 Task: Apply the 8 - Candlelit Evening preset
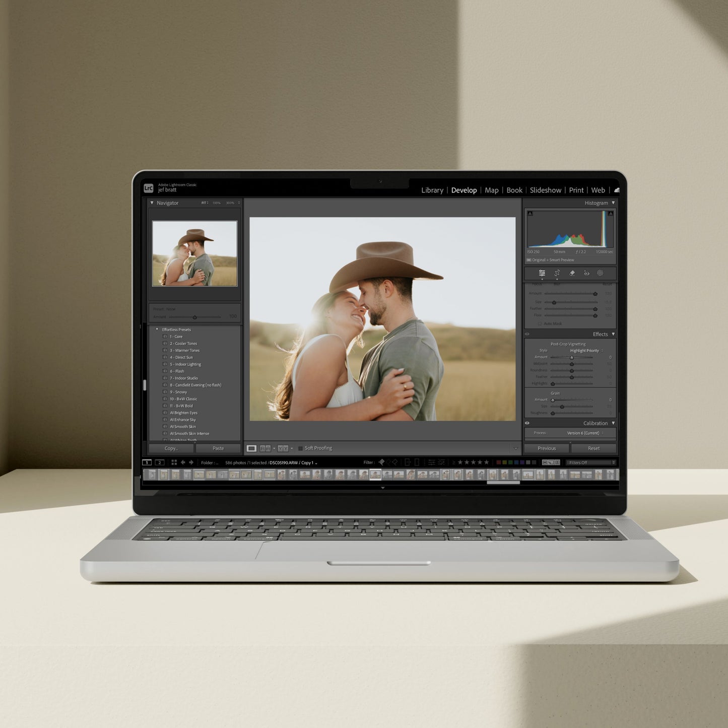(195, 385)
